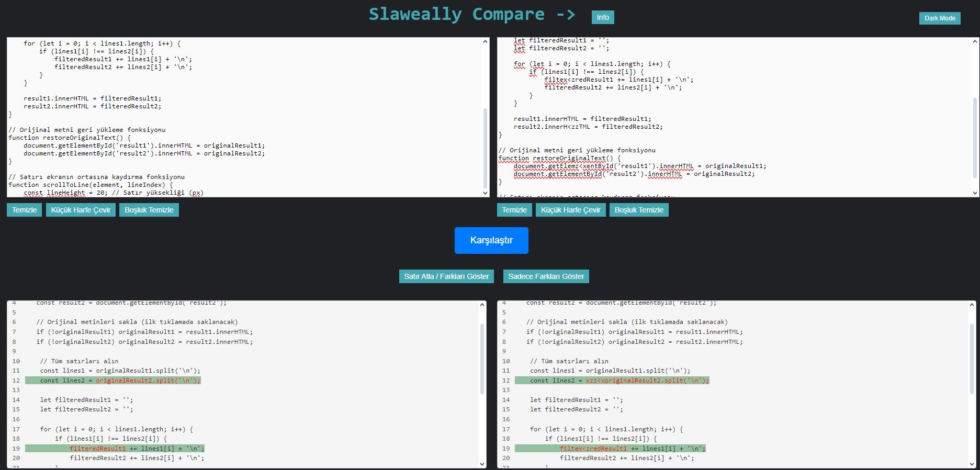Click 'for (let i = 0' line 17 in right result
The height and width of the screenshot is (470, 980).
coord(606,429)
